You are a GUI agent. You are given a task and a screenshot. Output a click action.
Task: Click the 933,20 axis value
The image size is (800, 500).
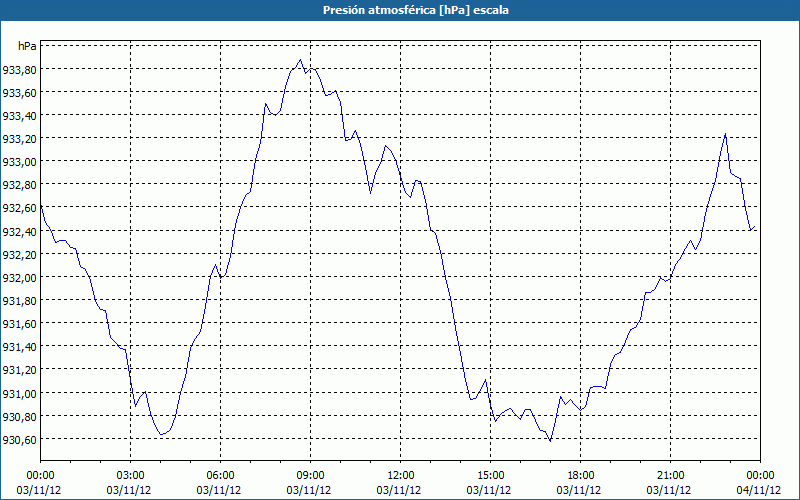coord(19,139)
